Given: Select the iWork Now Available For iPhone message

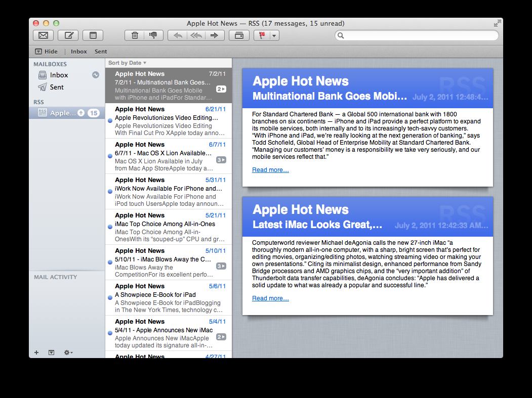Looking at the screenshot, I should (x=169, y=192).
